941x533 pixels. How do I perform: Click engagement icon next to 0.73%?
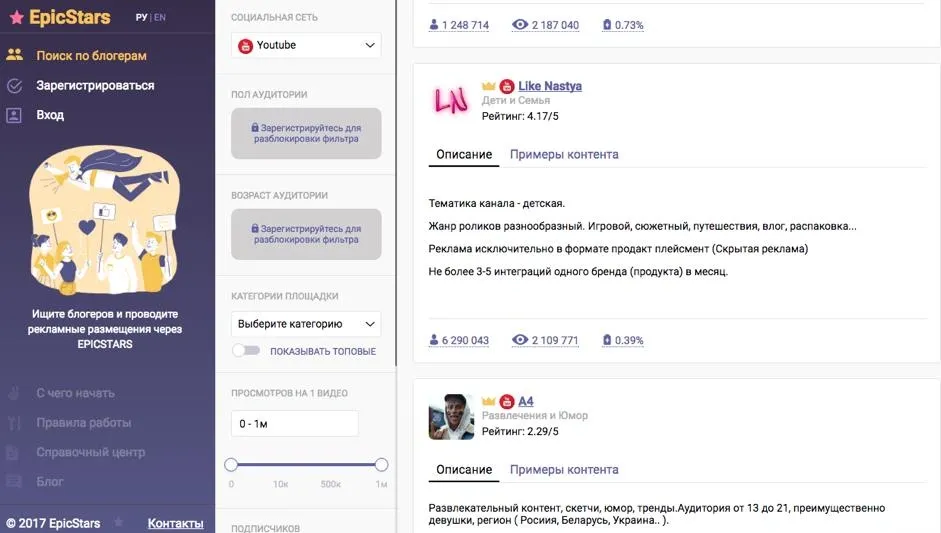pyautogui.click(x=607, y=25)
